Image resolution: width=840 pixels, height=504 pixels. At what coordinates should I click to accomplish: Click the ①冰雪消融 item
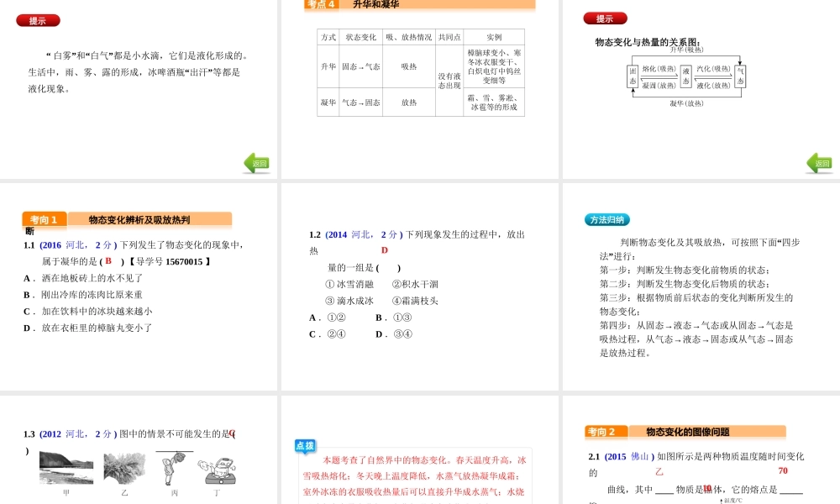pyautogui.click(x=349, y=285)
